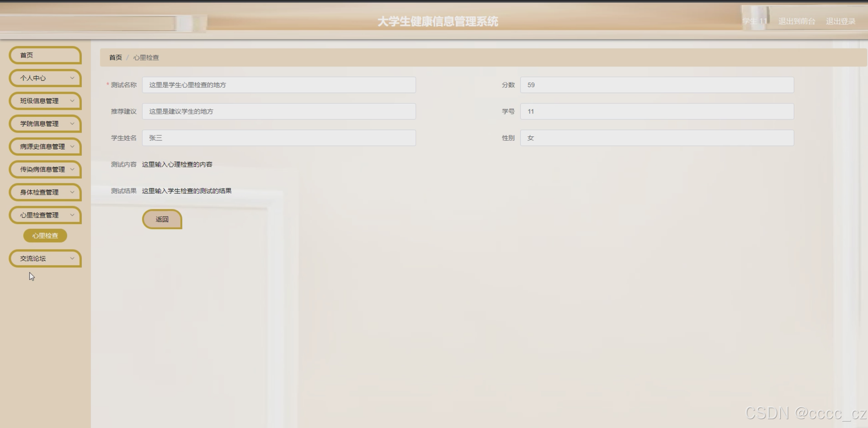Click the 性别 field showing 女
The image size is (868, 428).
click(657, 138)
